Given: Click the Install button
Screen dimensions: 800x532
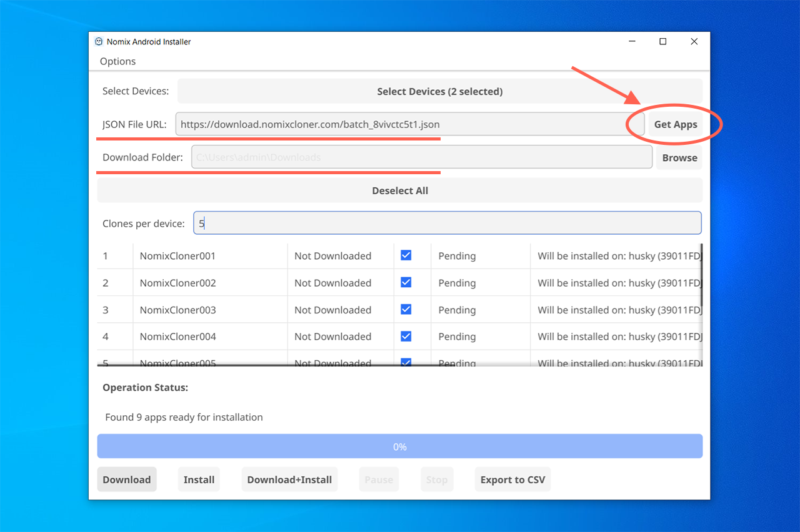Looking at the screenshot, I should tap(199, 480).
